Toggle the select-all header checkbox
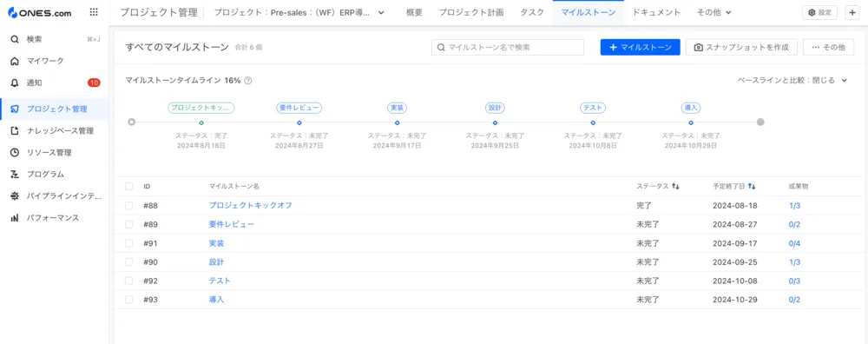Image resolution: width=868 pixels, height=344 pixels. 129,186
